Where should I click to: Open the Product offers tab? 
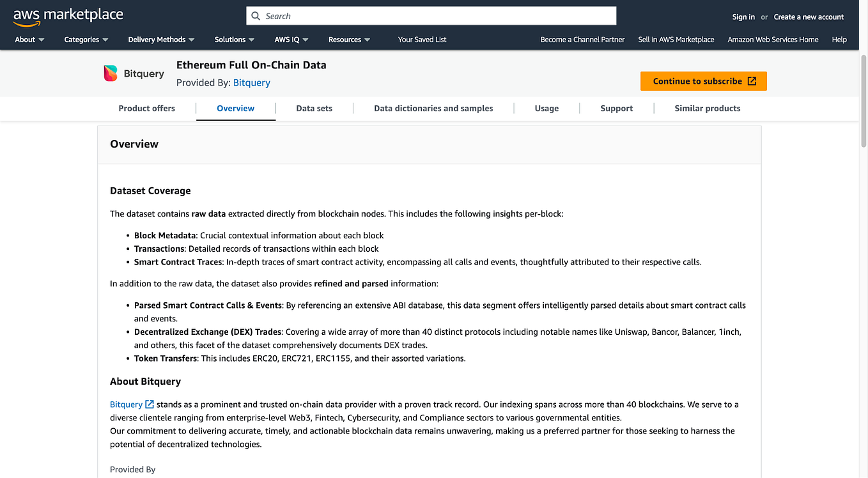147,108
